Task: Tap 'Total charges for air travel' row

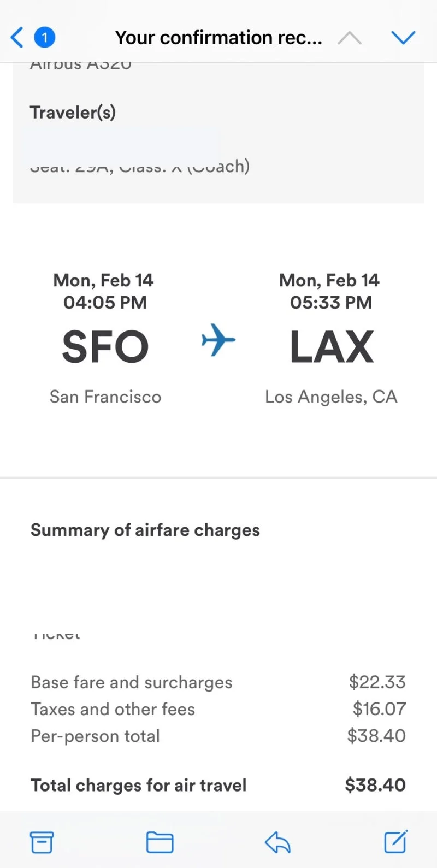Action: click(218, 785)
